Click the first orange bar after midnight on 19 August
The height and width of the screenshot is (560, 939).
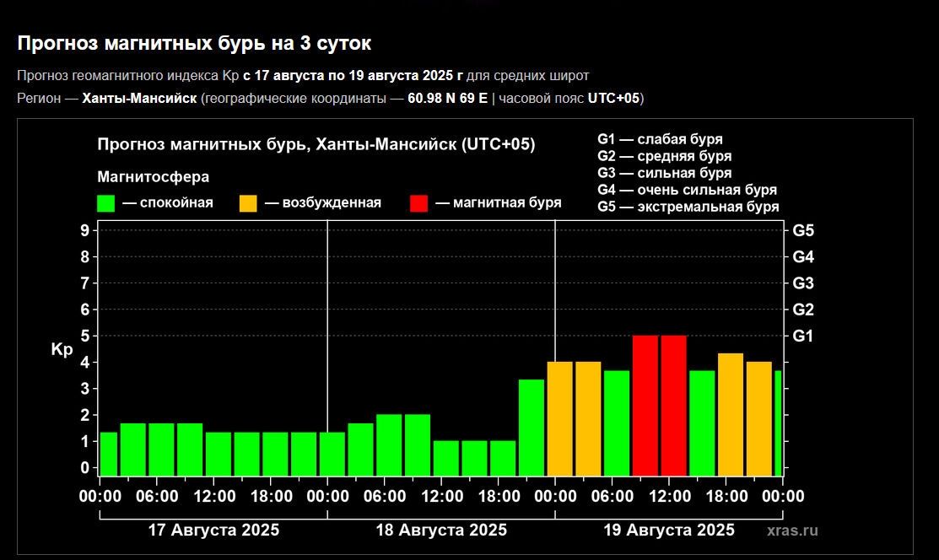coord(559,417)
